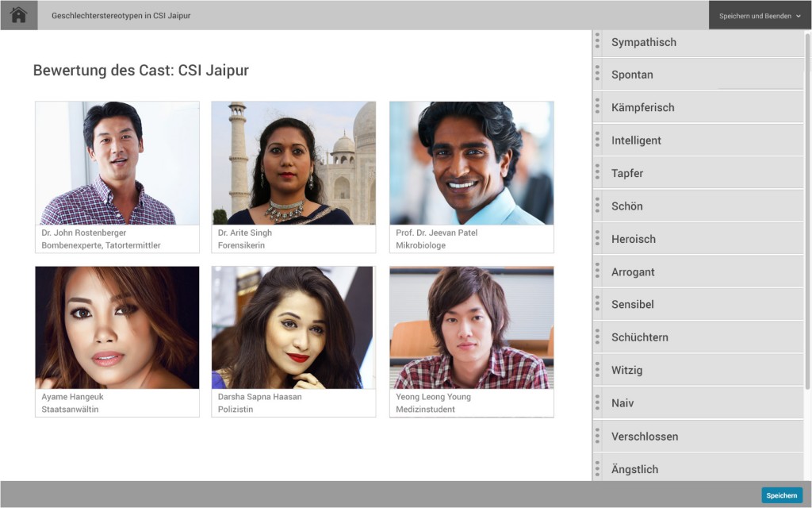Viewport: 812px width, 508px height.
Task: Click the photo of Darsha Sapna Haasan
Action: [x=293, y=328]
